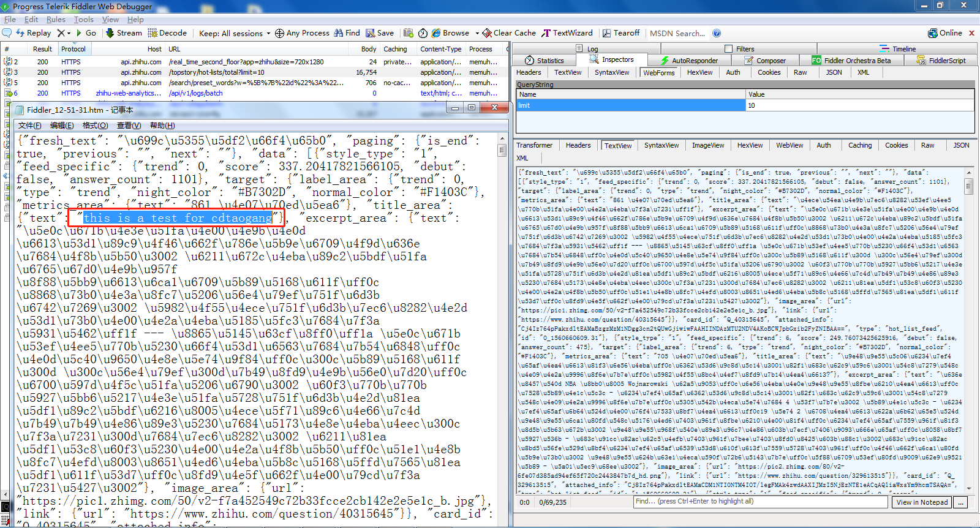Open the AutoResponder tab
980x528 pixels.
point(689,61)
